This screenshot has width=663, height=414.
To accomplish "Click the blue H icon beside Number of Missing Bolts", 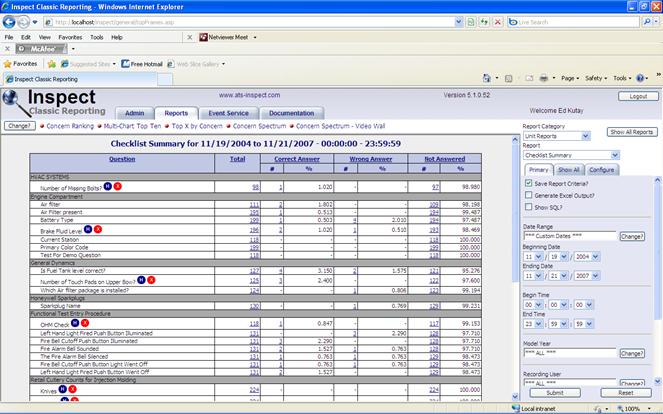I will (108, 186).
